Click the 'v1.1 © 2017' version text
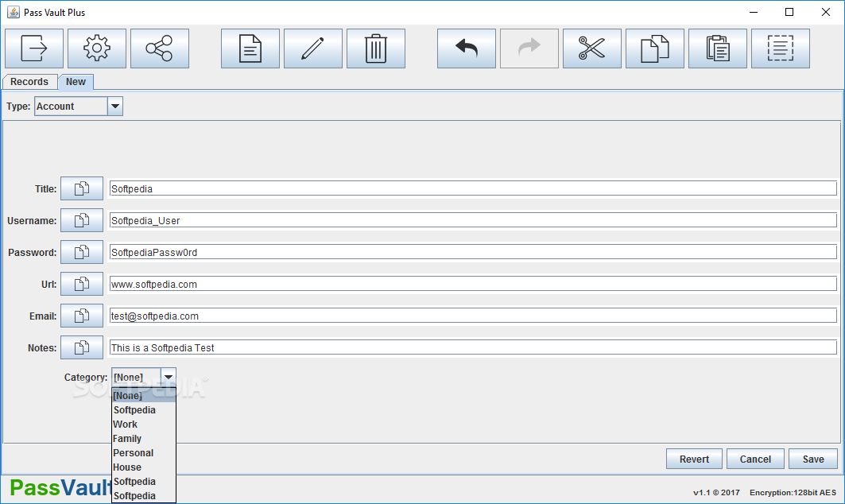This screenshot has height=504, width=845. click(x=716, y=493)
